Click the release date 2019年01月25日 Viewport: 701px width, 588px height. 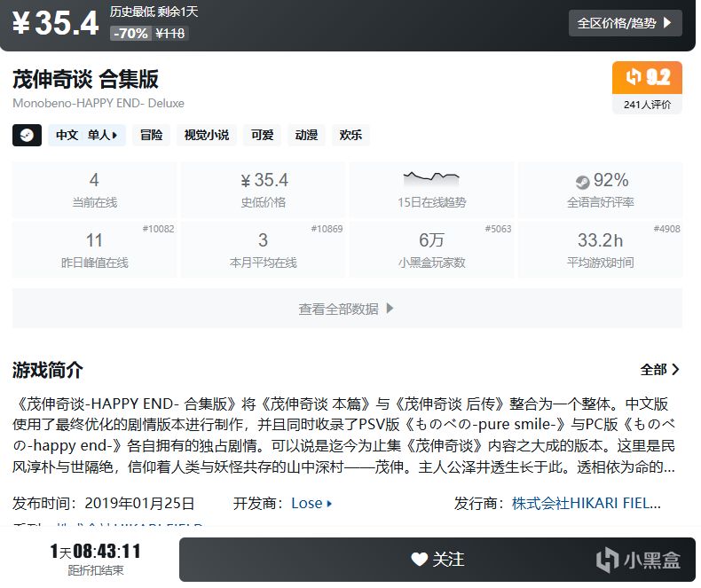(x=139, y=504)
